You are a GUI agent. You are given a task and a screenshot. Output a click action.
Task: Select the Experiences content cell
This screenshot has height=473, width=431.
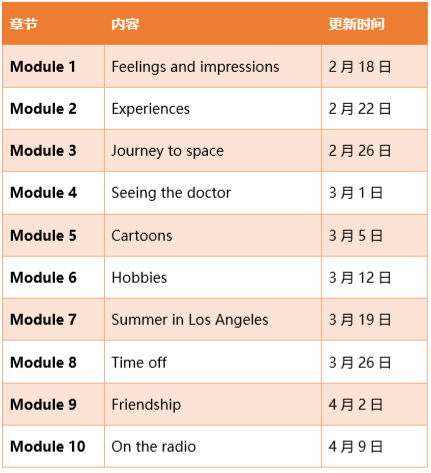point(213,109)
